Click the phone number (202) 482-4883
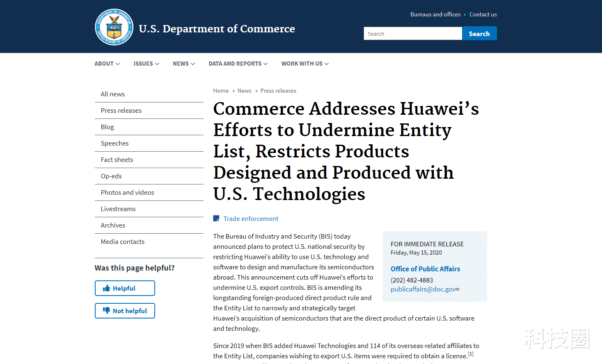602x364 pixels. [x=412, y=280]
